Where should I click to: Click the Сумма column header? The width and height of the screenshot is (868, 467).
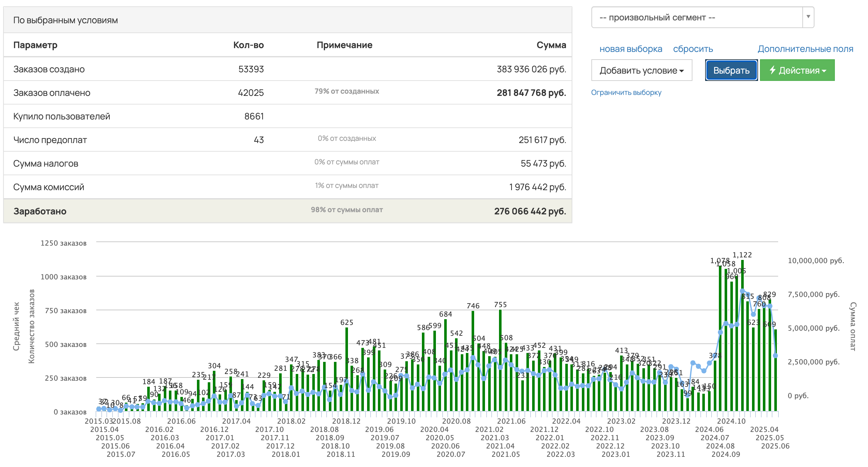551,45
